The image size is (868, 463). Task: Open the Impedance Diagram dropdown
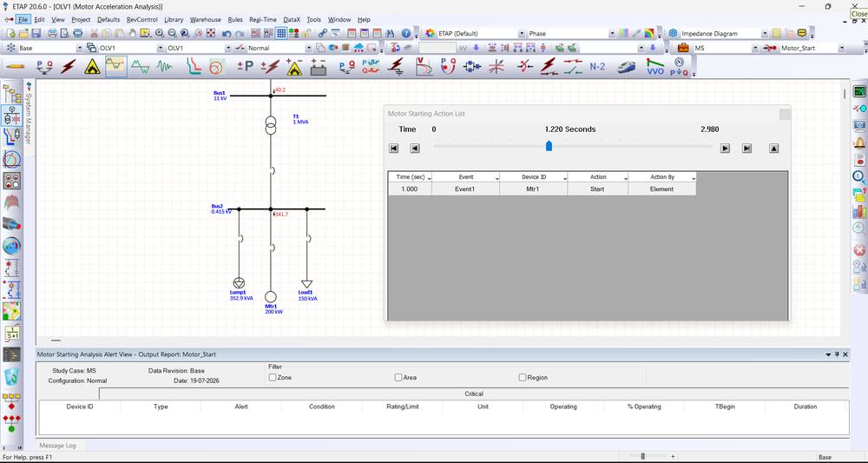(764, 34)
